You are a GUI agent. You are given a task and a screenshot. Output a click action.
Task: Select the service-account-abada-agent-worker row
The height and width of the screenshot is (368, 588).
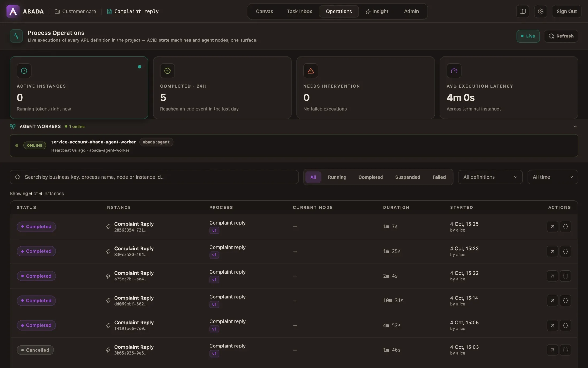click(x=294, y=146)
